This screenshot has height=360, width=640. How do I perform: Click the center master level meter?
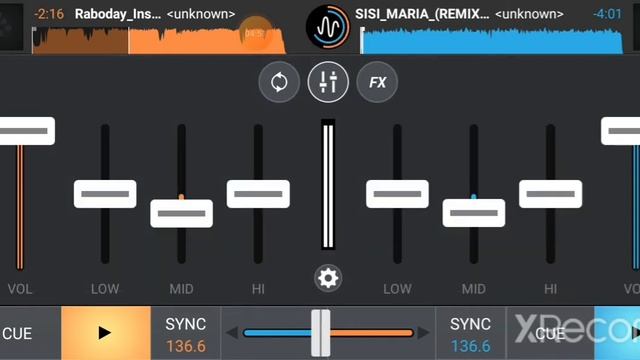click(328, 184)
